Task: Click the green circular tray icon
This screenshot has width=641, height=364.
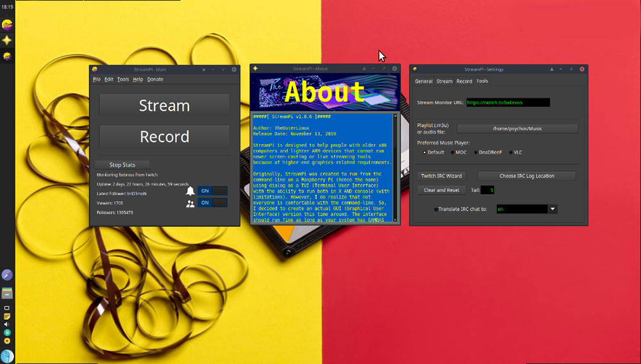Action: pos(7,333)
